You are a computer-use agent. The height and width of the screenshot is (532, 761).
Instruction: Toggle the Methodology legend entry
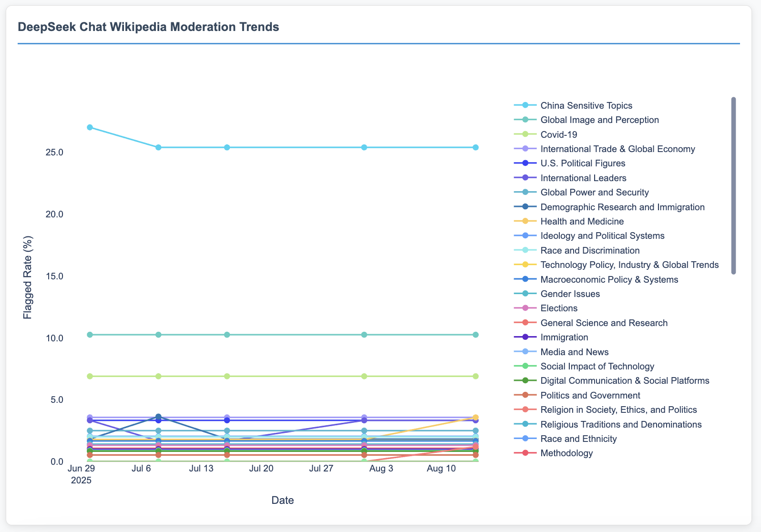pos(554,453)
